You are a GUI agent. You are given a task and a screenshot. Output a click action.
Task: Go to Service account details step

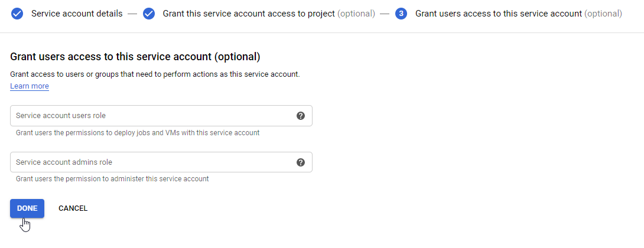click(x=77, y=14)
